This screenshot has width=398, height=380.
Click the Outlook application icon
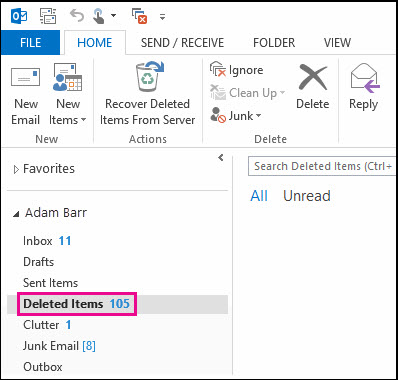tap(19, 16)
